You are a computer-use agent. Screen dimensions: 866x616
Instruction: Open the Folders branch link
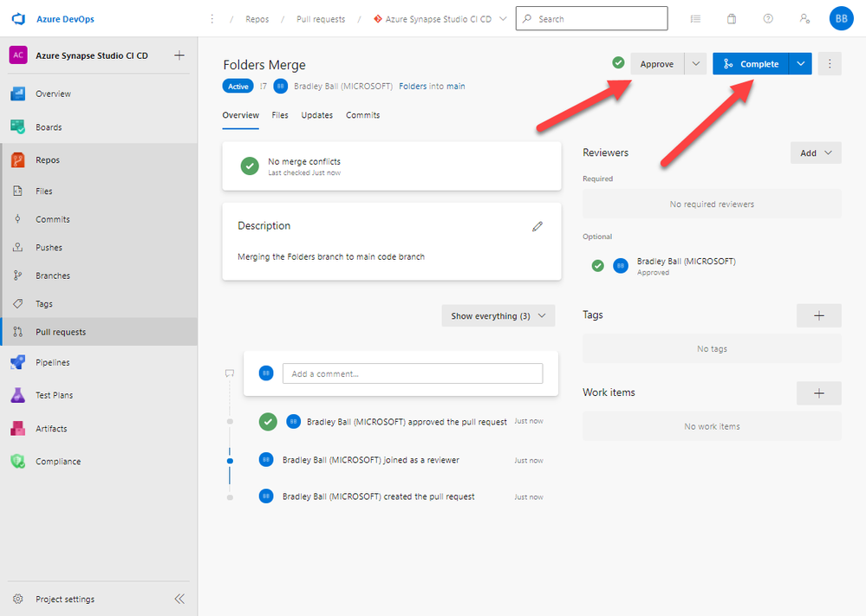point(413,86)
